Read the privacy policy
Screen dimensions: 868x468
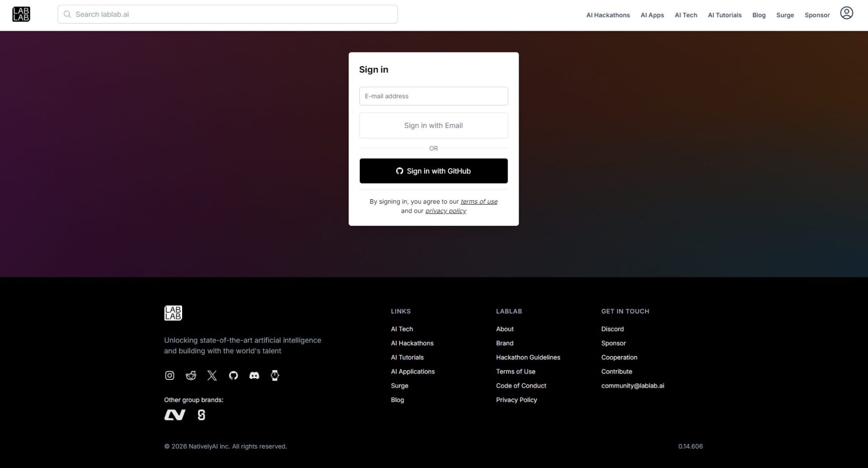[x=445, y=211]
